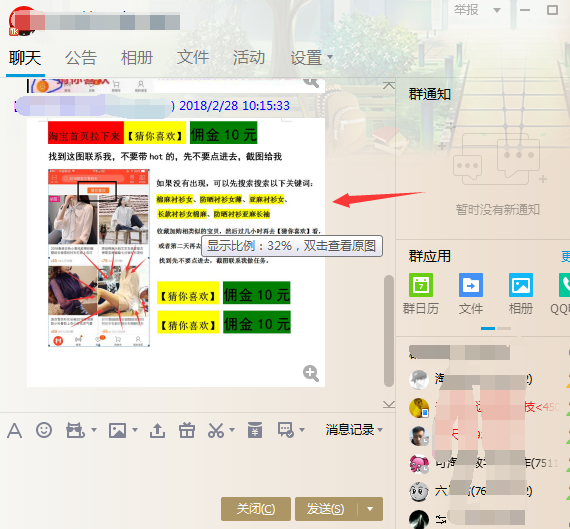Click the cartoon face avatar for 六

[419, 492]
